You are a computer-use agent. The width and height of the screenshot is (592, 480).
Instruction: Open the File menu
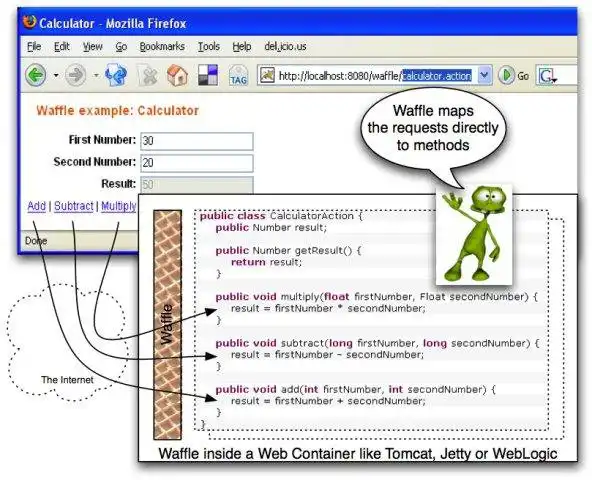click(x=34, y=46)
